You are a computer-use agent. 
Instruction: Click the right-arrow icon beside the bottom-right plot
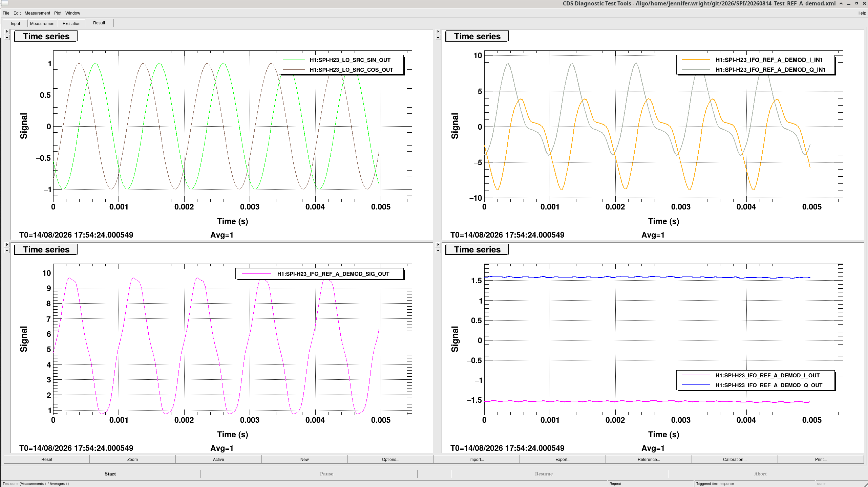click(x=438, y=244)
